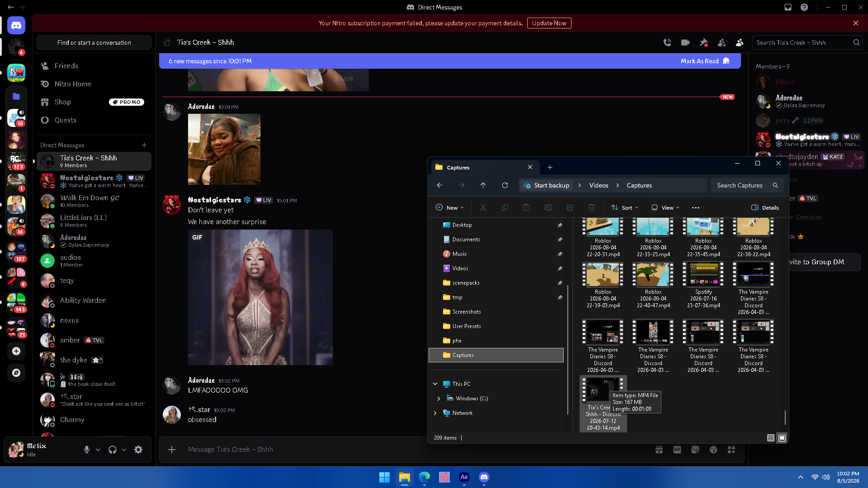Click Update Now for Nitro payment
The image size is (868, 488).
coord(549,23)
